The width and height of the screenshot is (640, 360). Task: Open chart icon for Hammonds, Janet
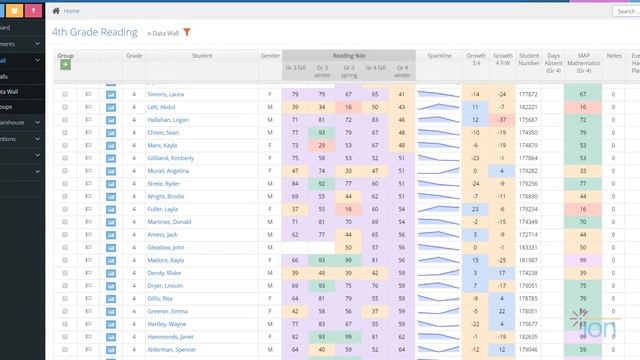click(x=111, y=337)
